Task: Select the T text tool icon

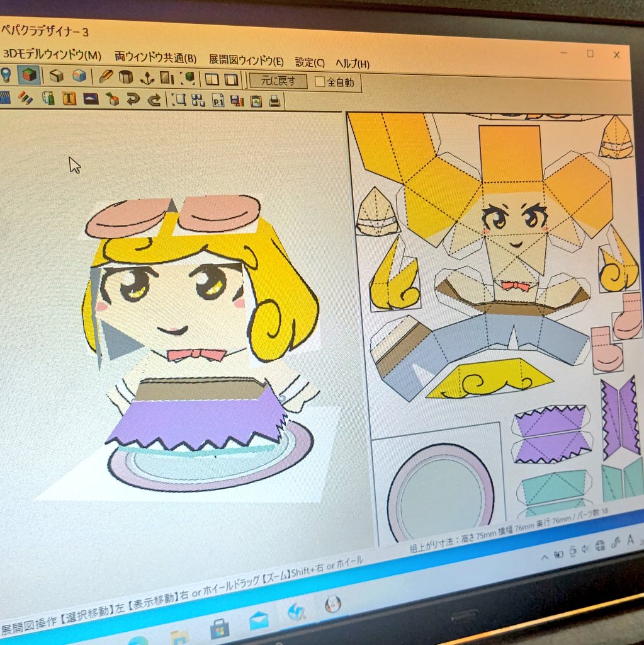Action: (69, 98)
